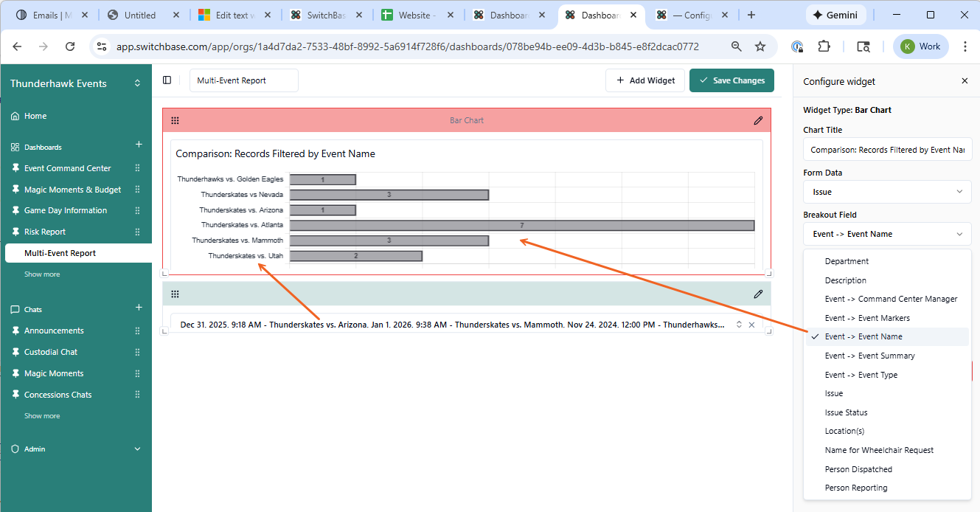Add a new chat with plus icon

[139, 308]
